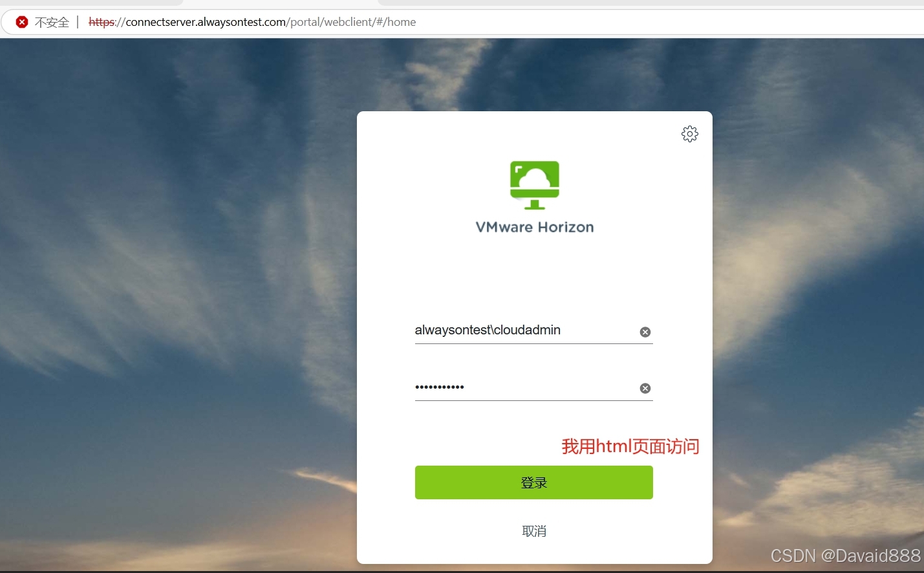Image resolution: width=924 pixels, height=573 pixels.
Task: Click the VMware Horizon cloud monitor logo
Action: (x=535, y=185)
